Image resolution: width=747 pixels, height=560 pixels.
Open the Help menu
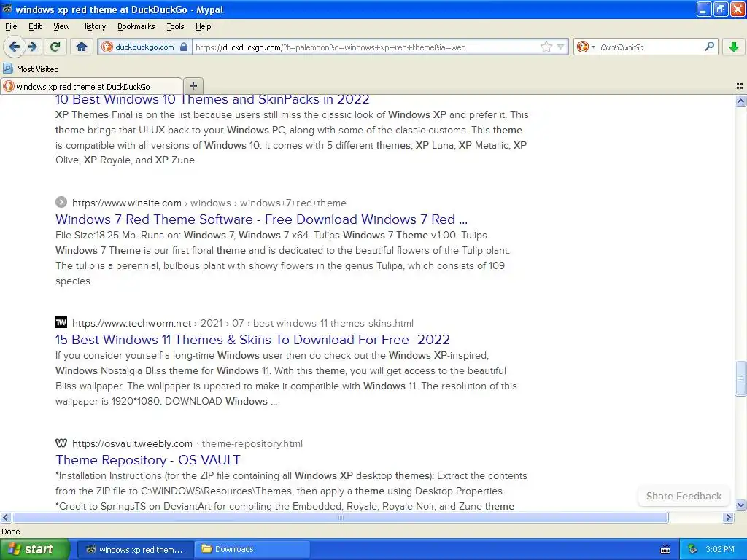(x=203, y=26)
